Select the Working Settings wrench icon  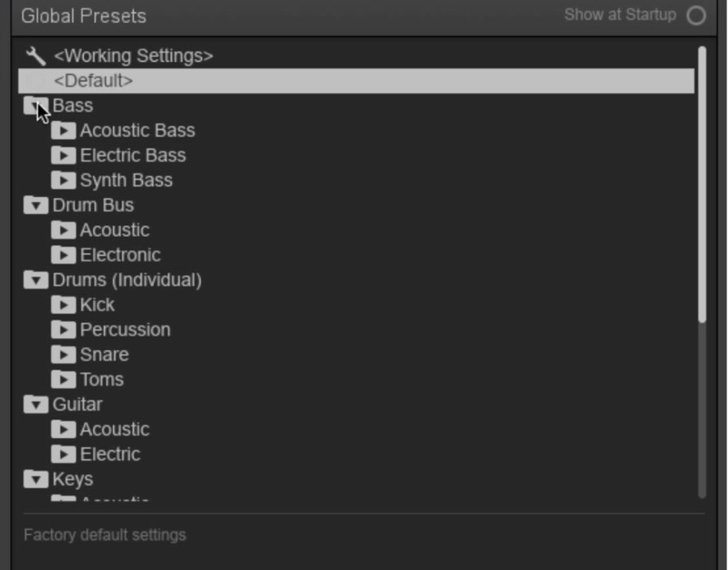click(36, 55)
